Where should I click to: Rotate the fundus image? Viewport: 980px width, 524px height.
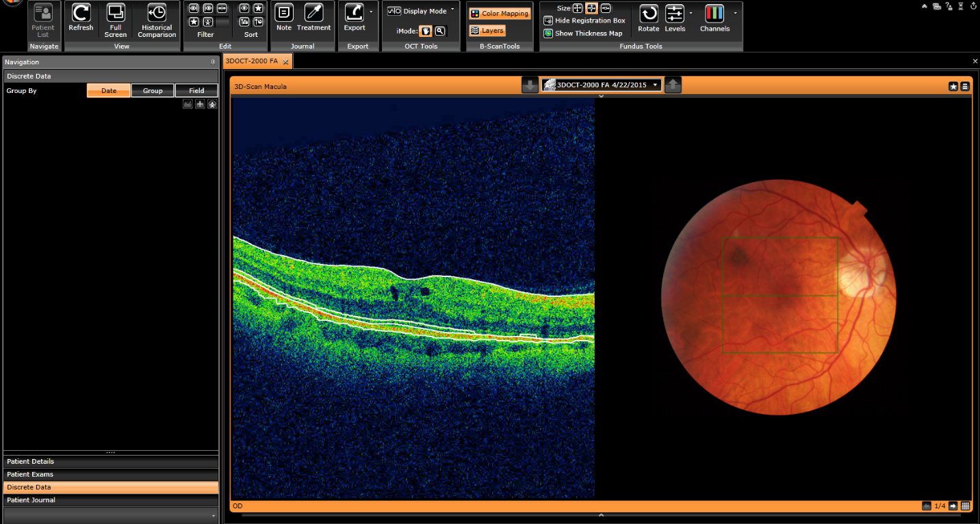[648, 14]
